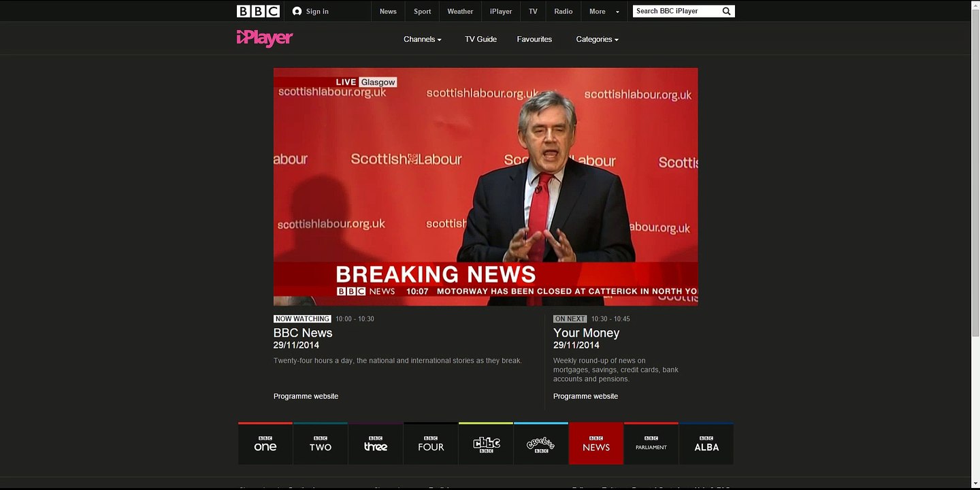Click the search magnifier icon

point(726,11)
